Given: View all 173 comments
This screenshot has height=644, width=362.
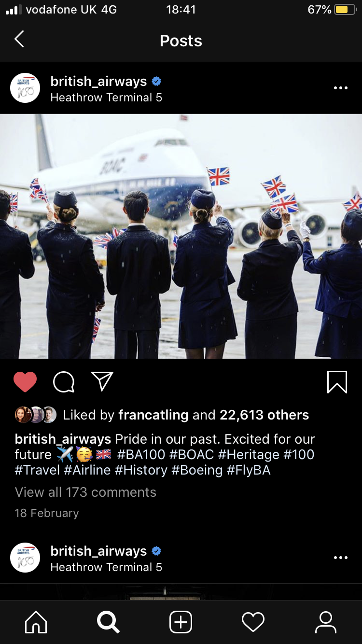Looking at the screenshot, I should click(85, 492).
